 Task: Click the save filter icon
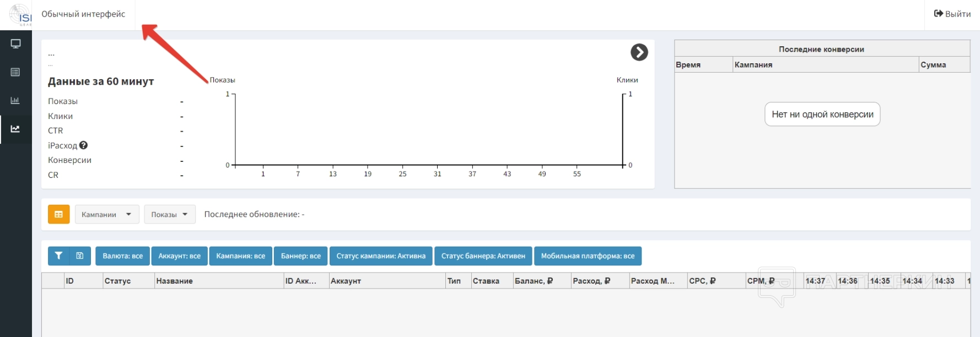point(80,256)
